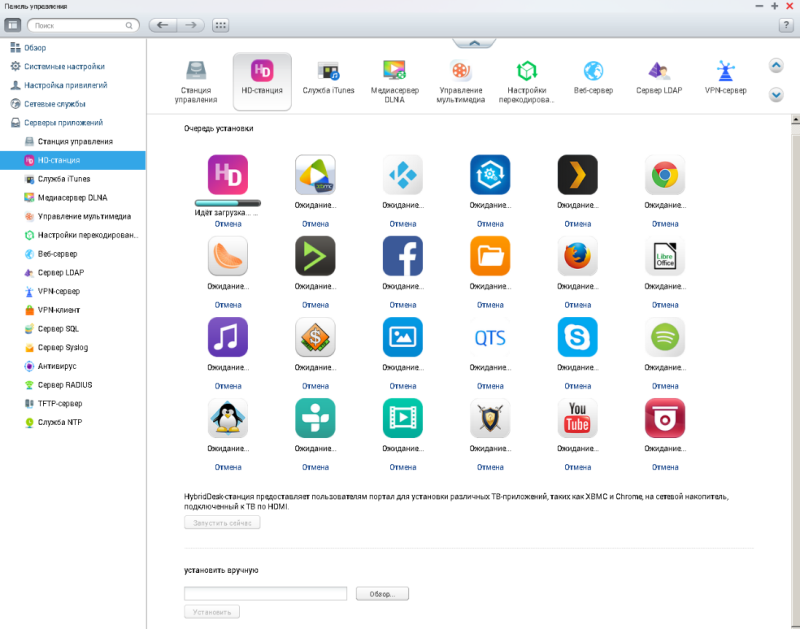Click the green film-strip video app icon

point(403,418)
